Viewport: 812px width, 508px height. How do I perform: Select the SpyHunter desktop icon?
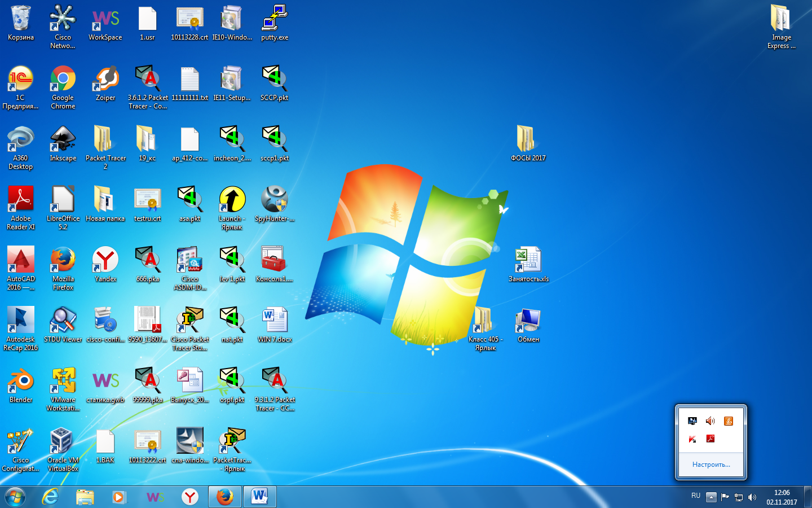click(x=275, y=204)
